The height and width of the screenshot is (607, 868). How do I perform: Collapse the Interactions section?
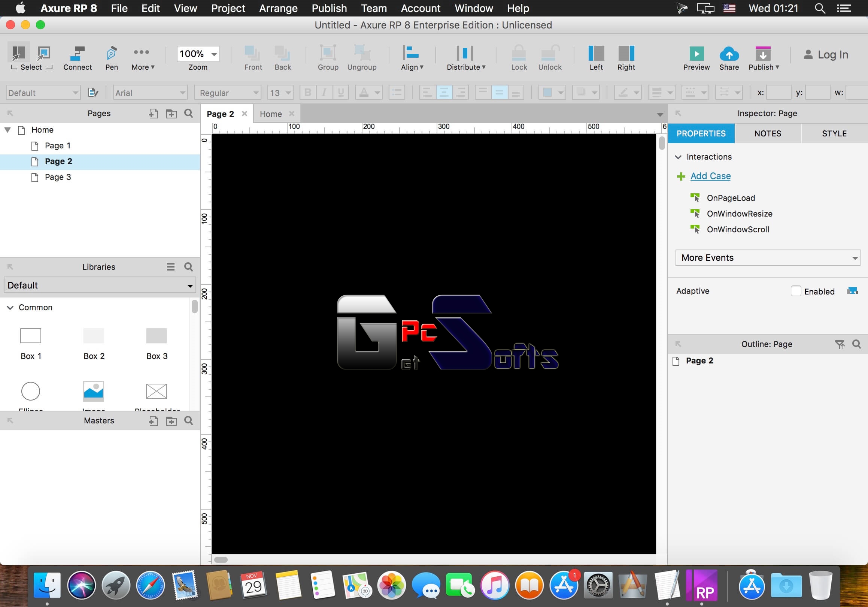click(678, 157)
